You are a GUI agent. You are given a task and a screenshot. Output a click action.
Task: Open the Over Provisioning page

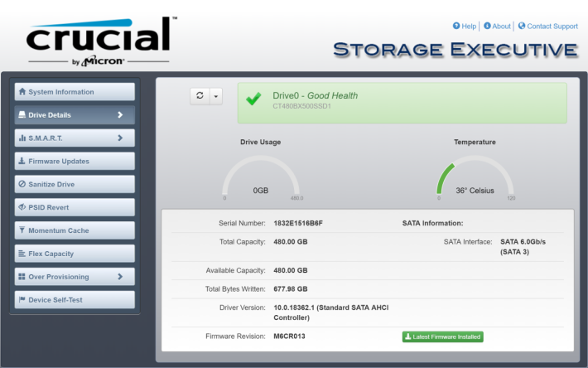coord(75,277)
